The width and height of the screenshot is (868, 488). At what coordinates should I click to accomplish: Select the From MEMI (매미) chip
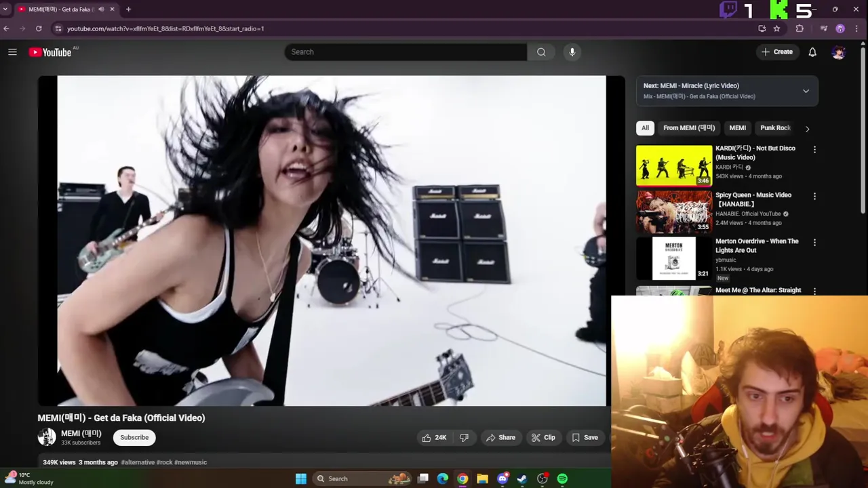click(x=689, y=127)
